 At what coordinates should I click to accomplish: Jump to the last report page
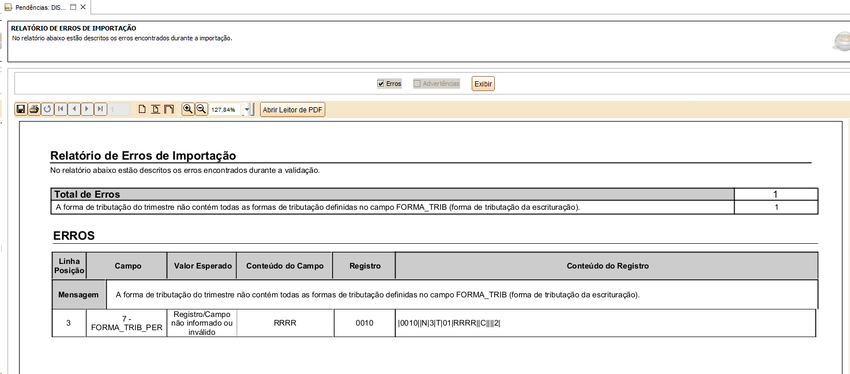[100, 109]
